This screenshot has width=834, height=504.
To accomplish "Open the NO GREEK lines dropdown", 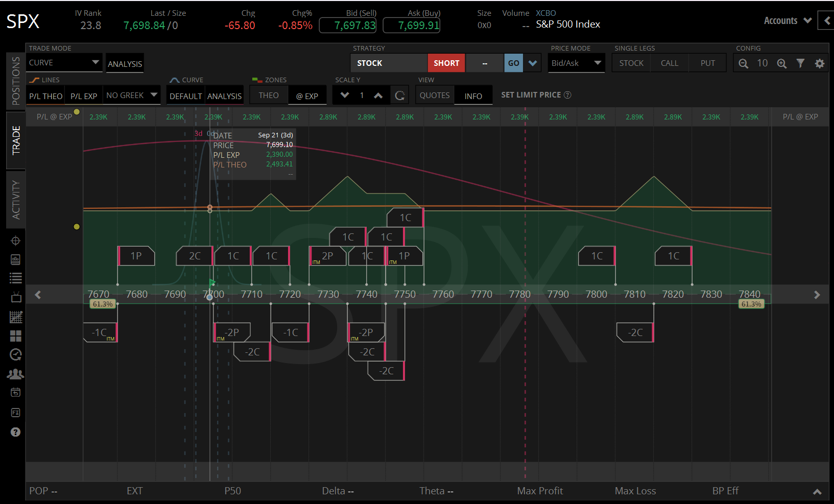I will click(x=132, y=95).
